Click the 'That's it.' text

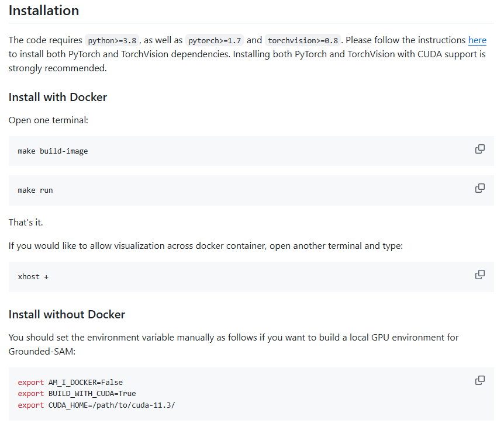(26, 223)
